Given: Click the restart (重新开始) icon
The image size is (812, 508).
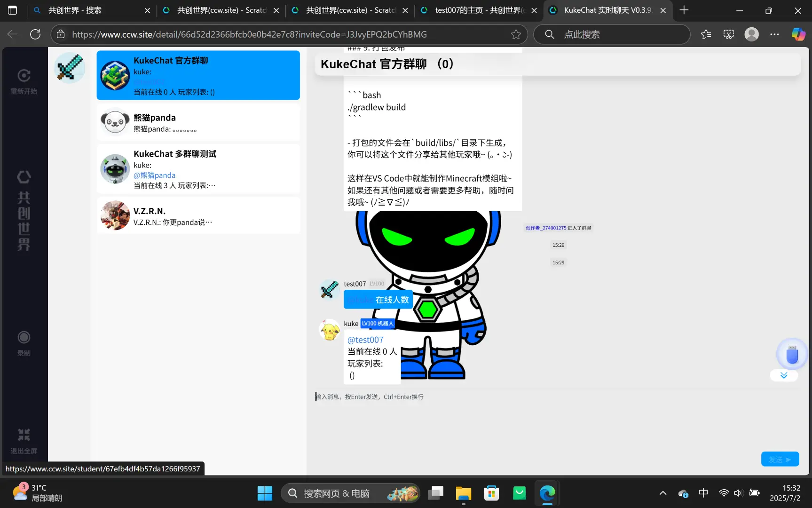Looking at the screenshot, I should click(24, 76).
